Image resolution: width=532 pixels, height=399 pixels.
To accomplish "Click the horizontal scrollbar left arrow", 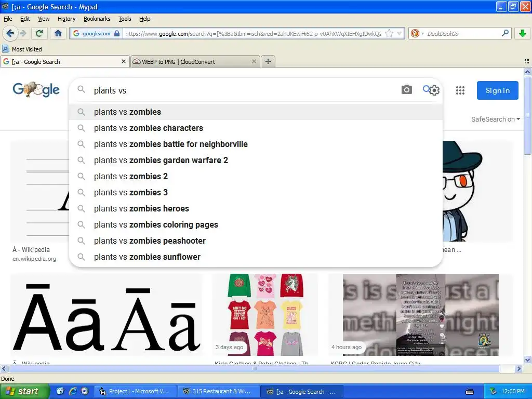I will pos(4,368).
